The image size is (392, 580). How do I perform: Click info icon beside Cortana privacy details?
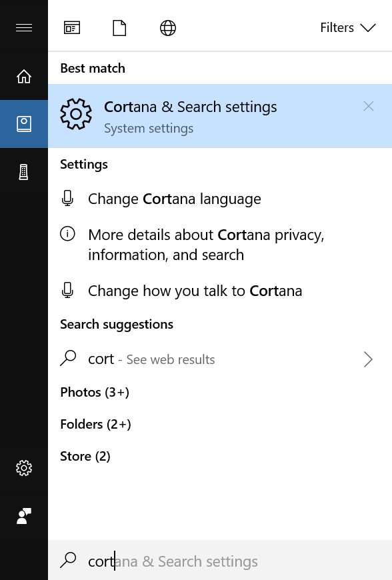(67, 234)
